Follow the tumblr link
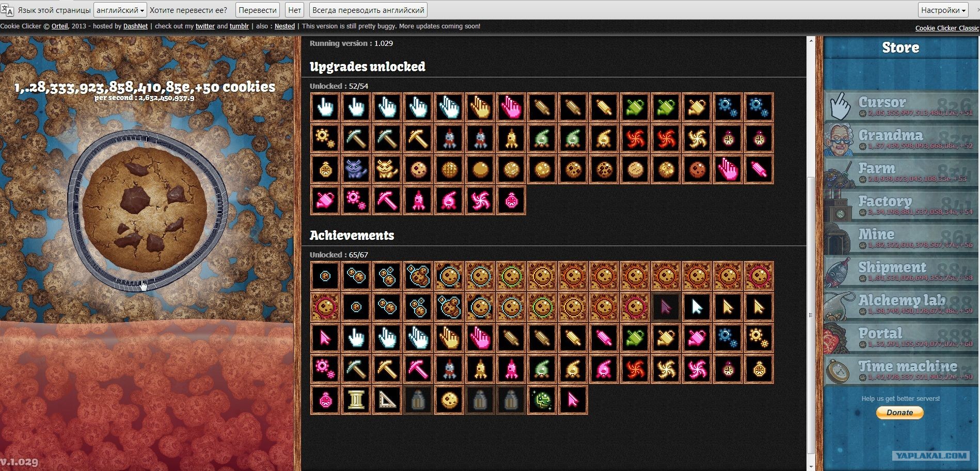 (239, 26)
